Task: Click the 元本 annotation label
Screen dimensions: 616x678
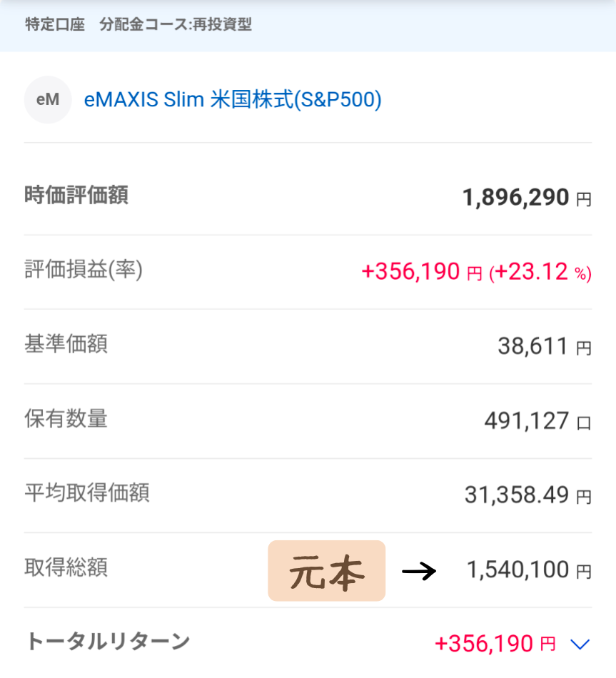Action: 327,571
